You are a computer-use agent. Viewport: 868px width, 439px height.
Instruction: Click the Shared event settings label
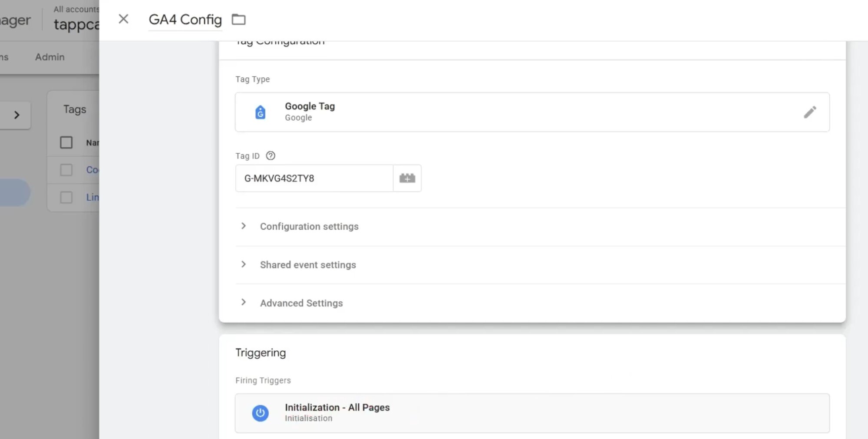tap(308, 264)
